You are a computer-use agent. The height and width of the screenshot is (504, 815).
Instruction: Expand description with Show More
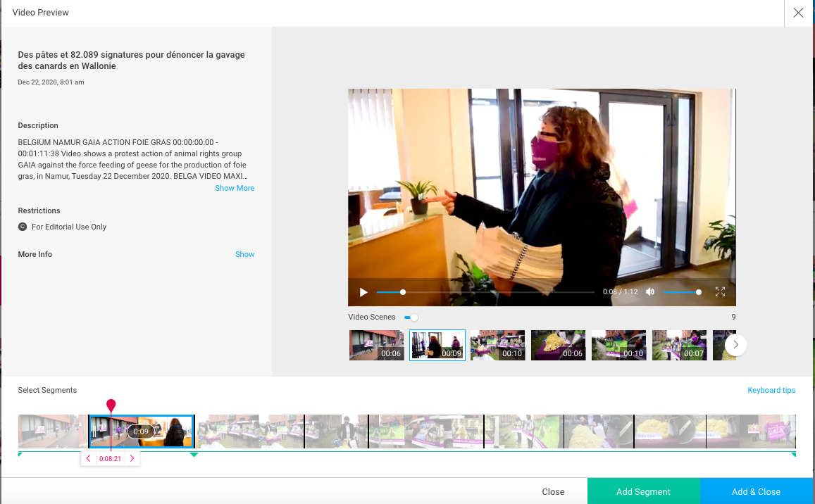(235, 188)
